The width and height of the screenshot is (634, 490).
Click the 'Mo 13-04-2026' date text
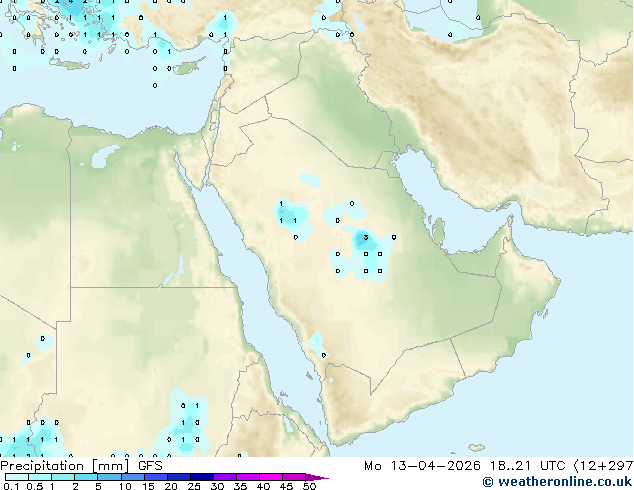tap(423, 466)
